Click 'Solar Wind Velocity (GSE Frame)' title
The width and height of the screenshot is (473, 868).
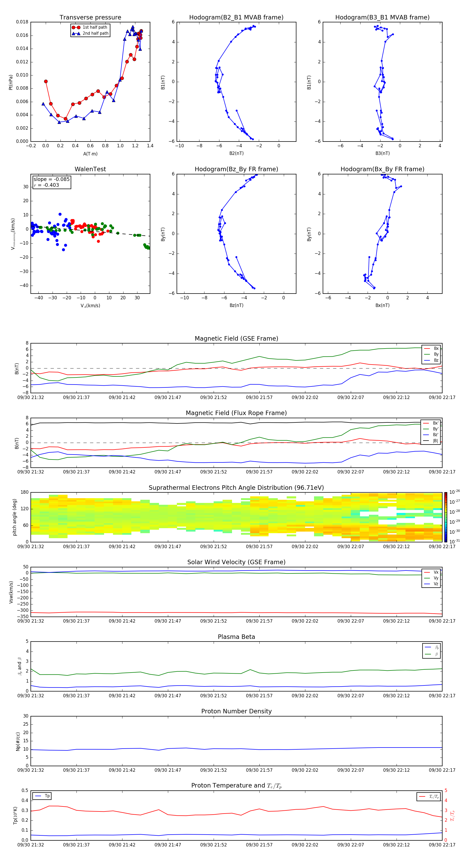tap(236, 562)
